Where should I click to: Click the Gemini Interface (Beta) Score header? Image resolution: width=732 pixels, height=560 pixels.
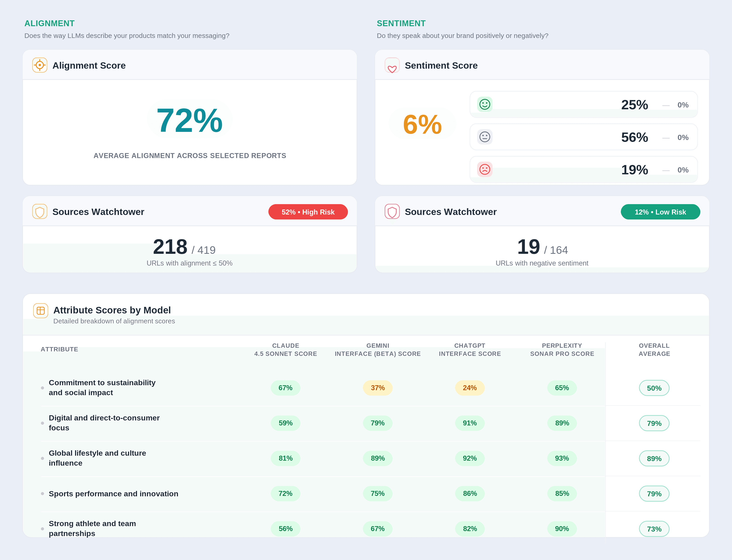pos(378,350)
